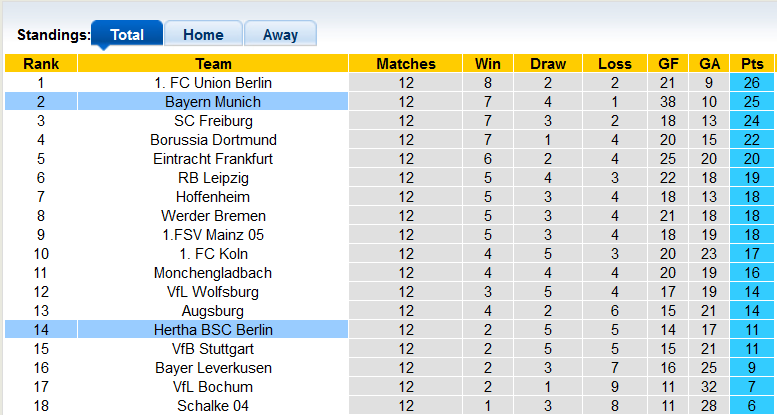Open Eintracht Frankfurt team page
Screen dimensions: 777x415
(x=213, y=159)
